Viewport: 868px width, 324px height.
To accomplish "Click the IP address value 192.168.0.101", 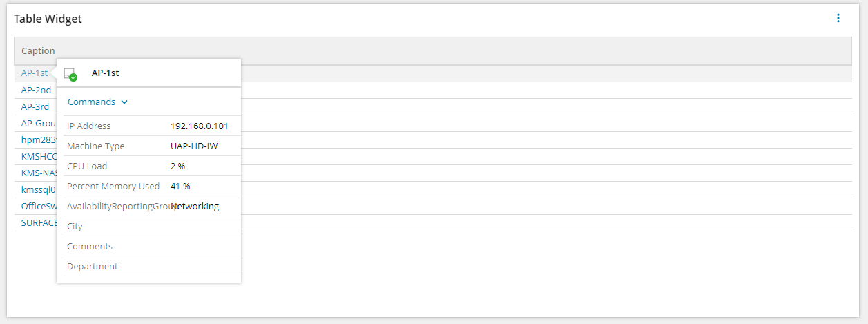I will point(199,126).
